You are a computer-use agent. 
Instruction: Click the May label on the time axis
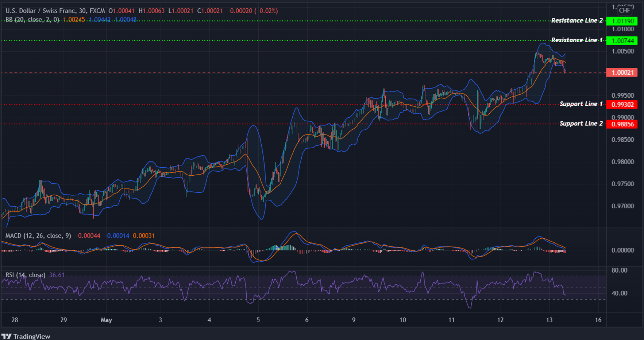click(106, 320)
